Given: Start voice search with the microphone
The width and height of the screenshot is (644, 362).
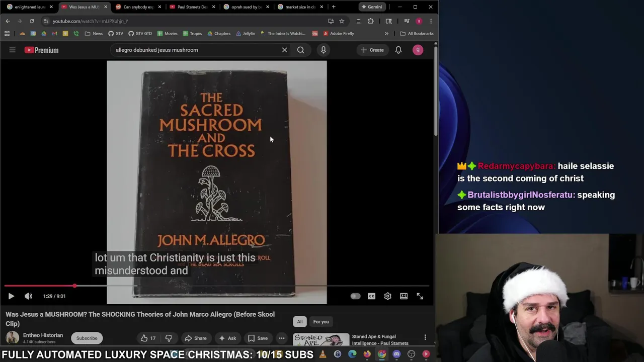Looking at the screenshot, I should point(324,50).
